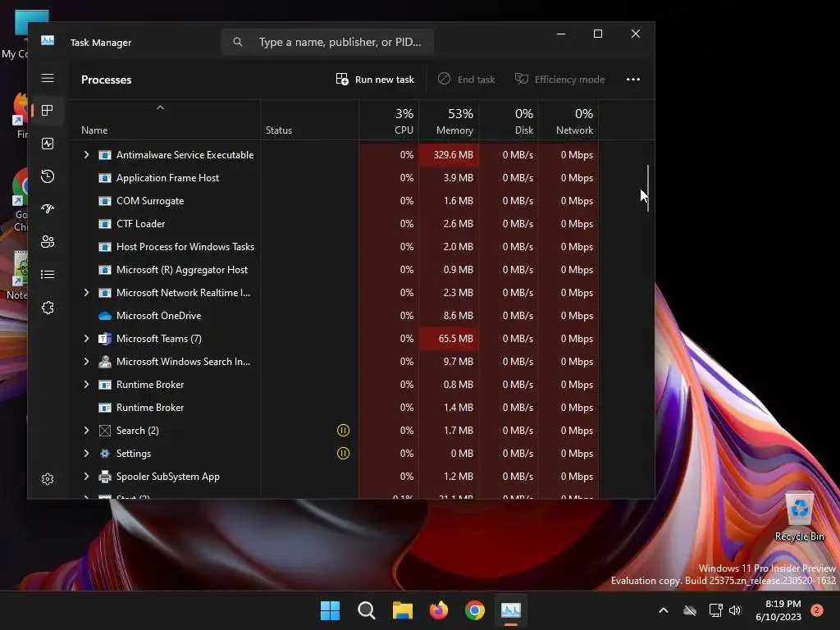Open taskbar Search

click(367, 610)
